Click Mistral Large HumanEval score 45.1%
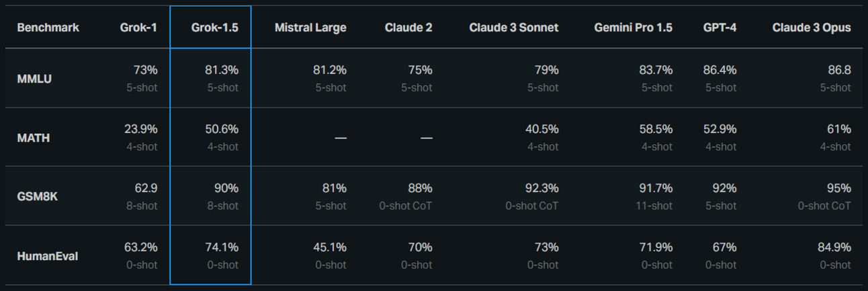868x291 pixels. [x=331, y=247]
